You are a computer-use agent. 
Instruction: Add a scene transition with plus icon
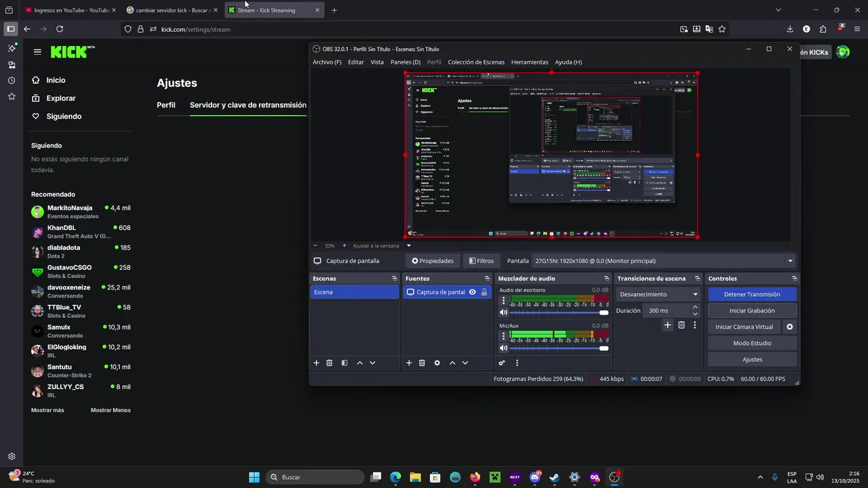pos(667,325)
